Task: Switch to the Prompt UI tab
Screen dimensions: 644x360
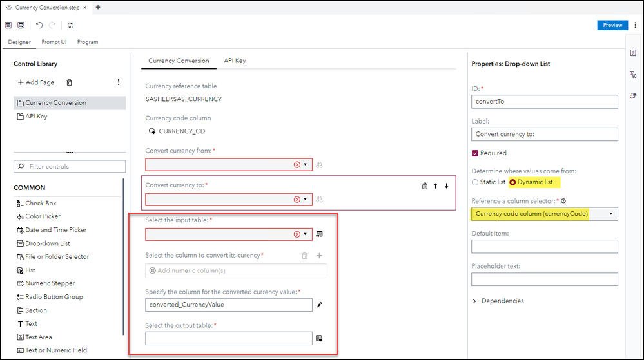Action: point(54,42)
